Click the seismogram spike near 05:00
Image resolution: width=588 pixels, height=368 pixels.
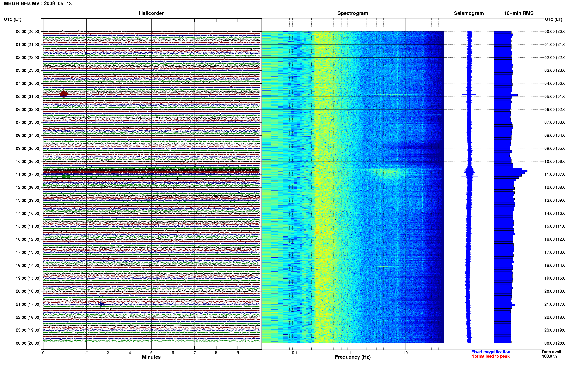[x=469, y=94]
